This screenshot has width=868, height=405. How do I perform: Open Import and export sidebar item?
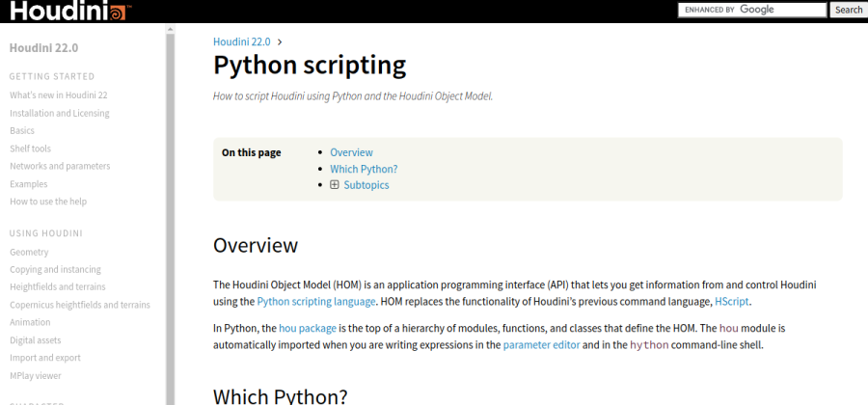[x=44, y=358]
